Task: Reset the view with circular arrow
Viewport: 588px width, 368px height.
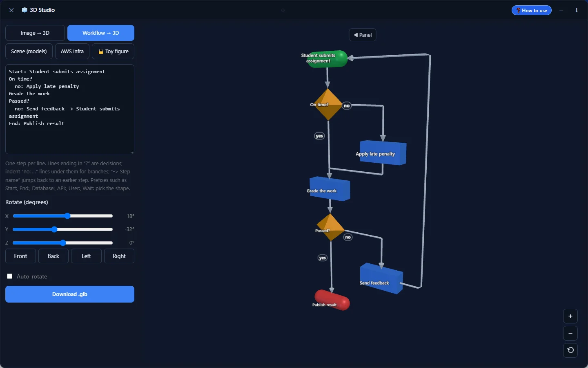Action: (570, 350)
